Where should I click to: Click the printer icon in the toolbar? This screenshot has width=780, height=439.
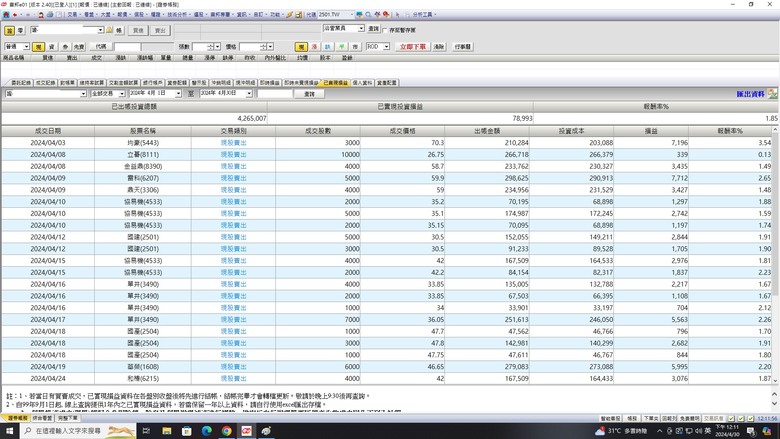(50, 15)
